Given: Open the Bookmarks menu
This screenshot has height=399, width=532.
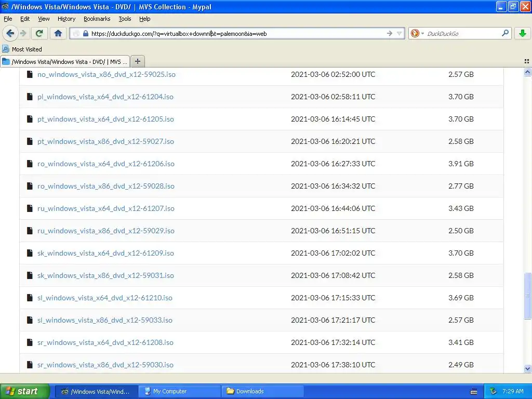Looking at the screenshot, I should tap(97, 19).
